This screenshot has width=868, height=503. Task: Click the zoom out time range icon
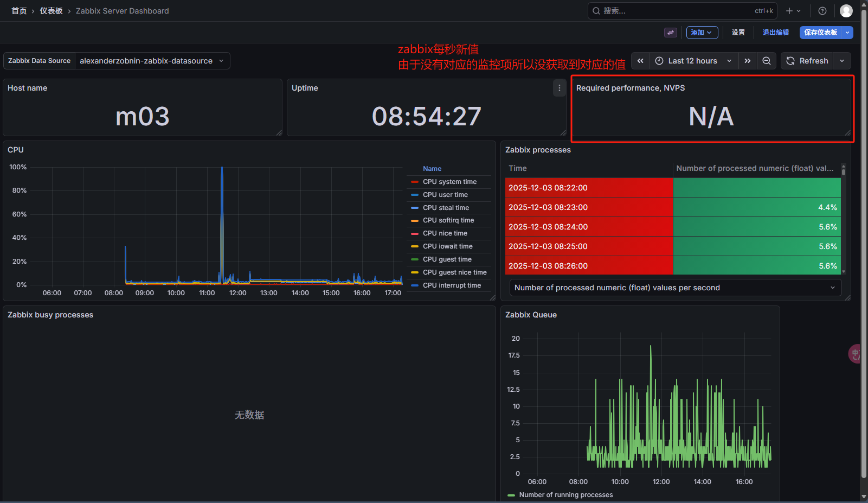[767, 61]
